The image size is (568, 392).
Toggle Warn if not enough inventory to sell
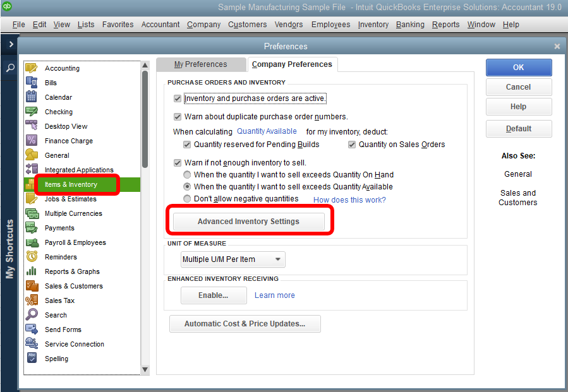[178, 162]
